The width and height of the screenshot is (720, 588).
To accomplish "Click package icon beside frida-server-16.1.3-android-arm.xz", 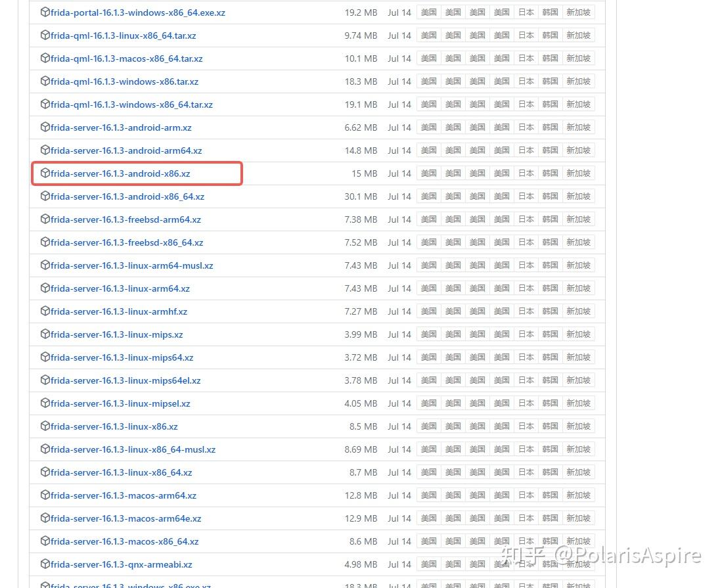I will (x=45, y=127).
